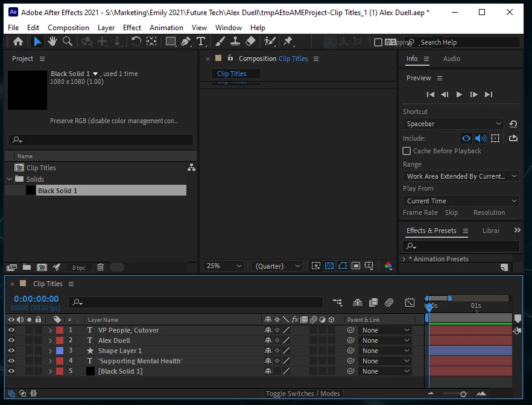Image resolution: width=532 pixels, height=405 pixels.
Task: Open the 25% magnification dropdown
Action: click(x=224, y=266)
